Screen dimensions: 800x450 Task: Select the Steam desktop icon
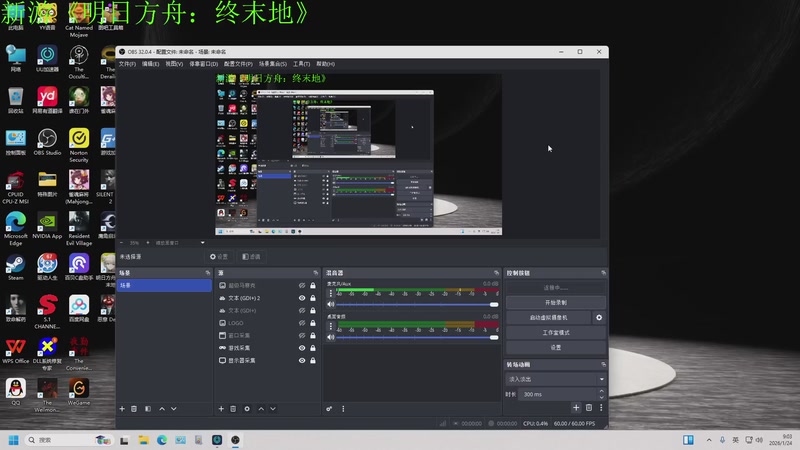pos(15,267)
